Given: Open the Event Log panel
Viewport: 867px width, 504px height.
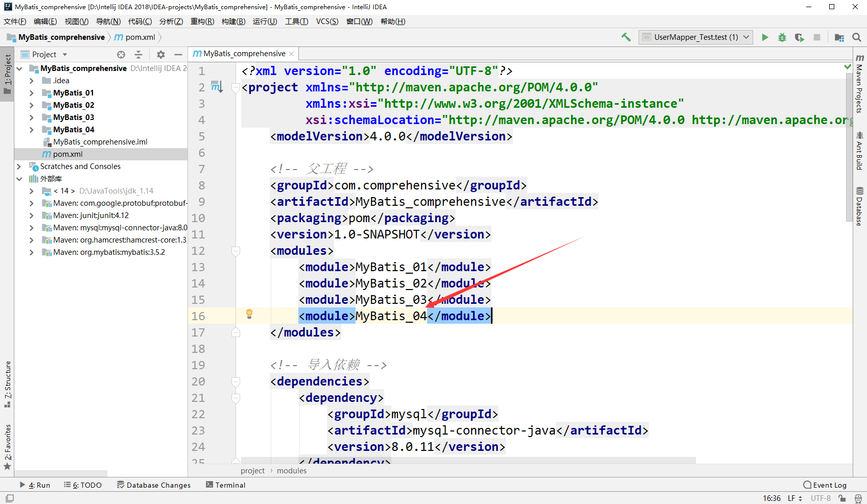Looking at the screenshot, I should 825,485.
